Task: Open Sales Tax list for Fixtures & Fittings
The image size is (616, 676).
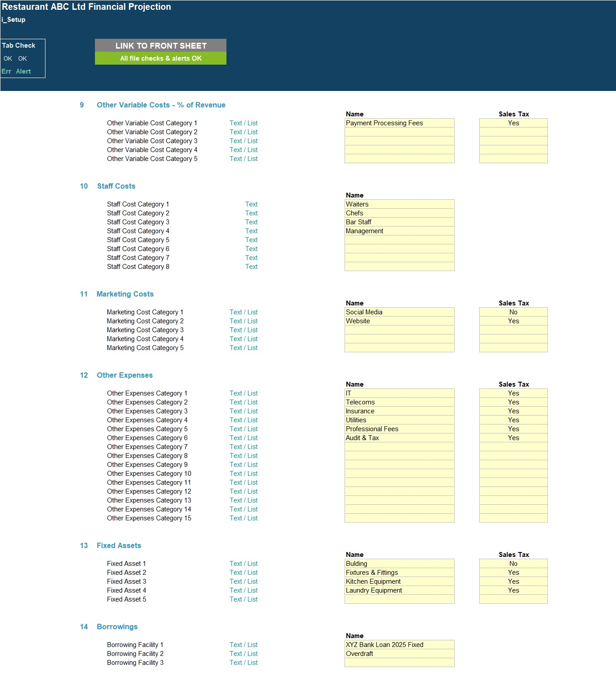Action: coord(513,573)
